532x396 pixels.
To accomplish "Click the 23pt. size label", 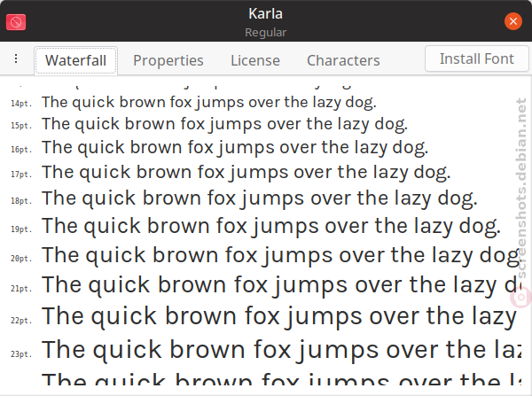I will tap(21, 354).
